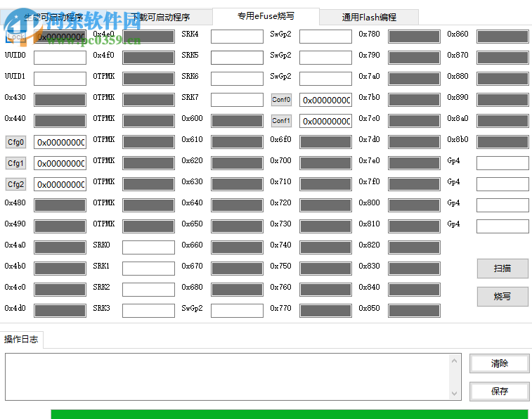The height and width of the screenshot is (419, 532).
Task: Click the greyed 0x770 field
Action: click(x=325, y=311)
